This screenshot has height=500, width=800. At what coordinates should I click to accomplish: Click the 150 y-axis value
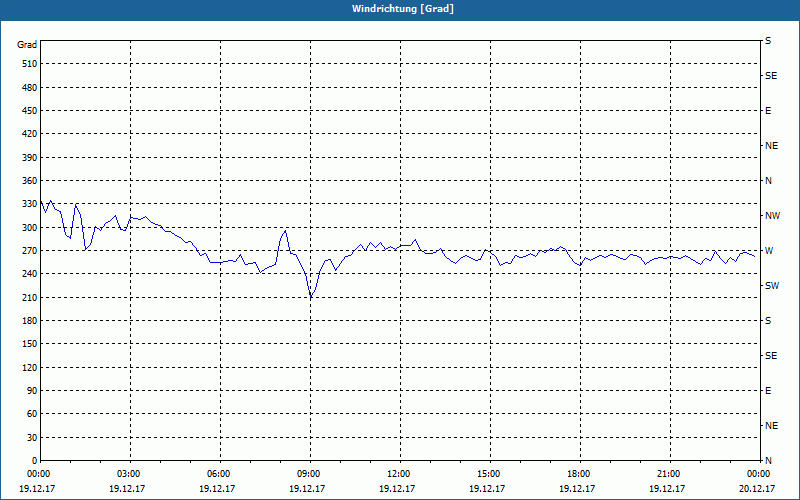(x=30, y=344)
